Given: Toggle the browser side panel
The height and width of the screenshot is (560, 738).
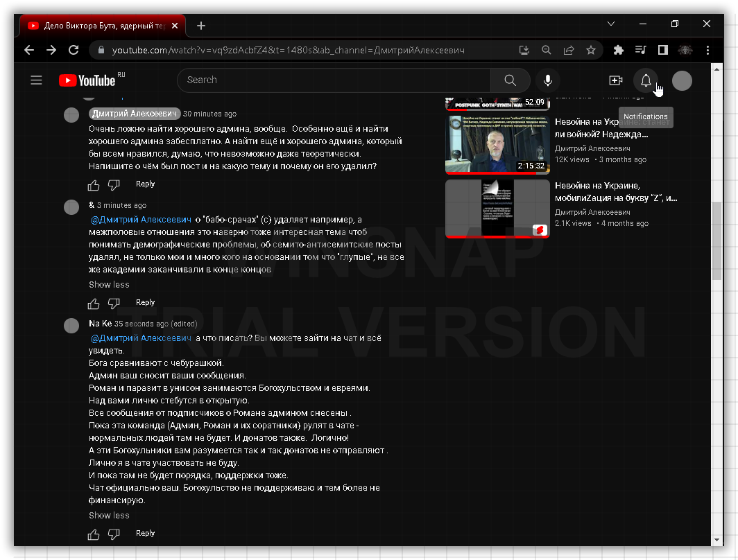Looking at the screenshot, I should [x=662, y=50].
